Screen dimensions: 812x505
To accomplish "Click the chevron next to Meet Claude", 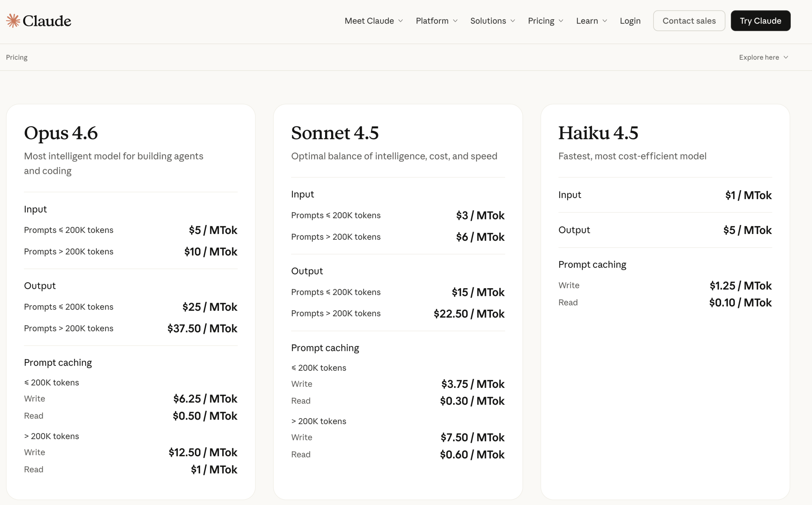I will (x=401, y=21).
